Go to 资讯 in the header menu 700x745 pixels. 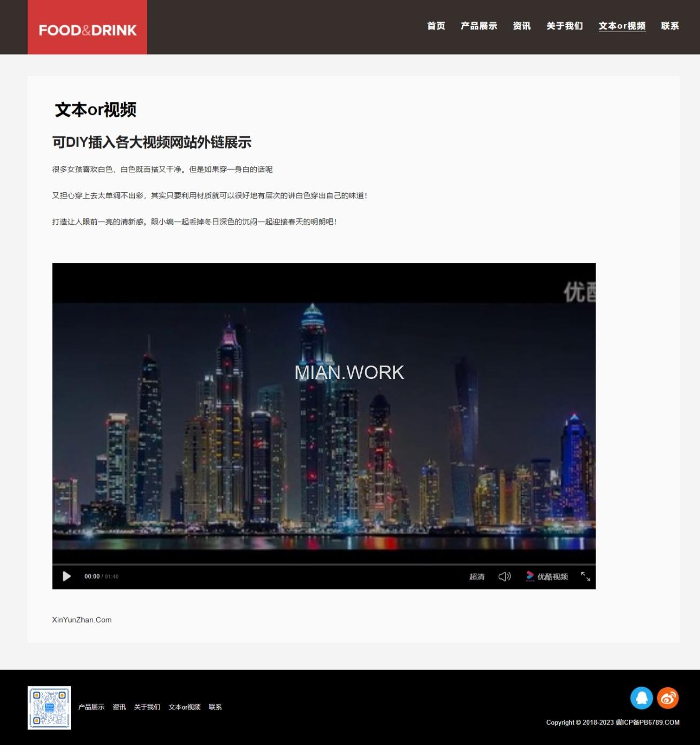click(522, 26)
